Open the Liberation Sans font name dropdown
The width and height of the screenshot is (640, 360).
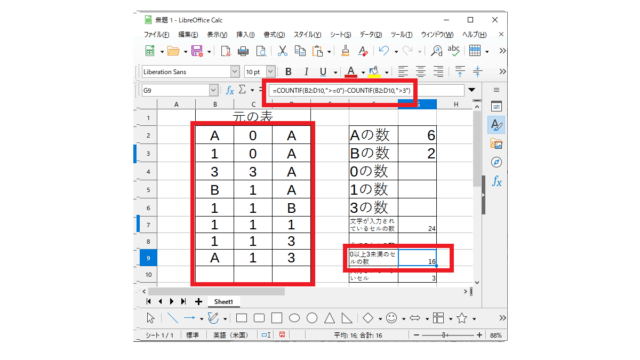[235, 72]
